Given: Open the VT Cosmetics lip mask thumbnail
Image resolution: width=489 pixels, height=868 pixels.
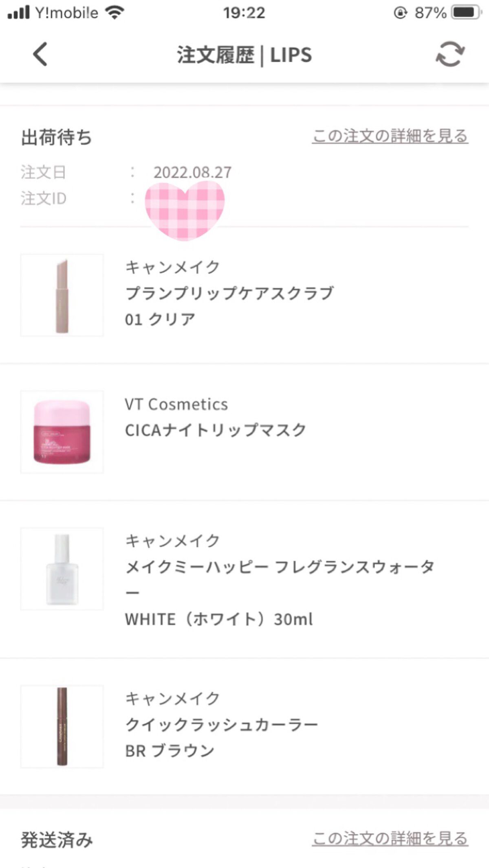Looking at the screenshot, I should pos(62,432).
